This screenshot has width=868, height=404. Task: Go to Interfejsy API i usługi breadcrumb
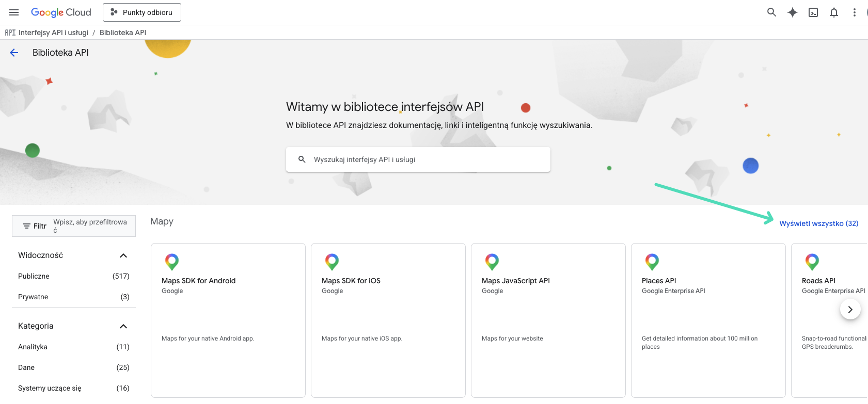pyautogui.click(x=53, y=33)
